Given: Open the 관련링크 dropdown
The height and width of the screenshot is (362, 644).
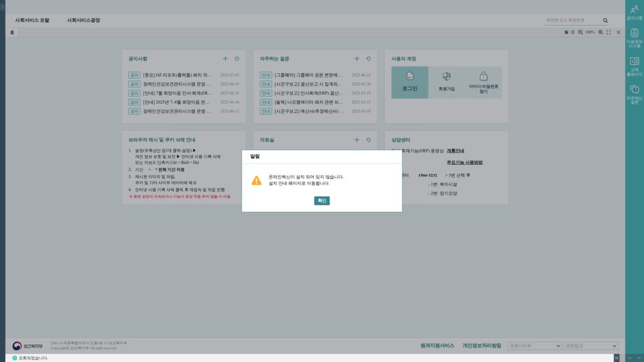Looking at the screenshot, I should click(591, 346).
